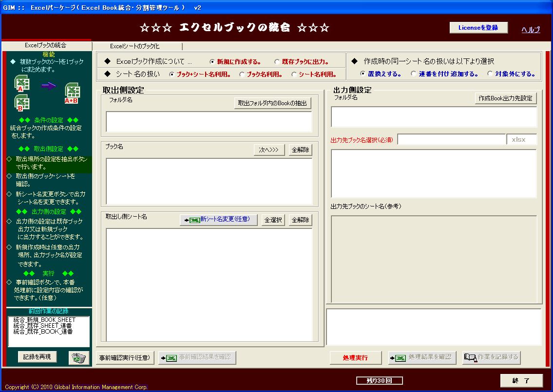This screenshot has height=392, width=553.
Task: Click 新シート名変更(任意) button
Action: tap(219, 220)
